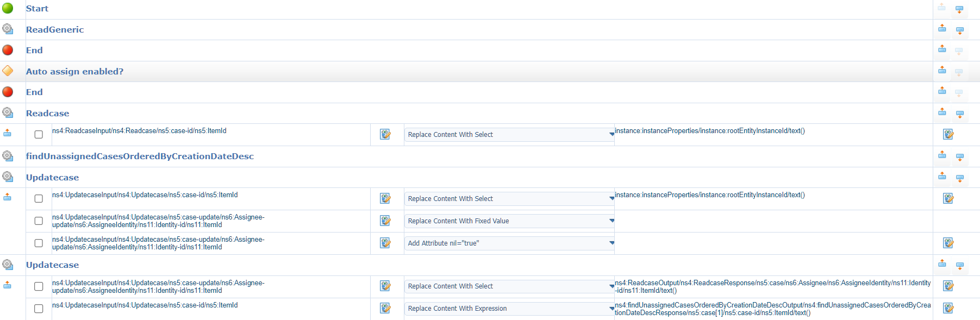
Task: Move the ReadGeneric step down
Action: point(959,31)
